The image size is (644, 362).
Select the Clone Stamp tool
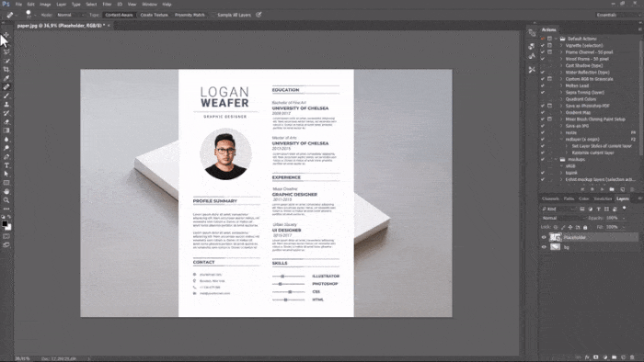tap(6, 105)
